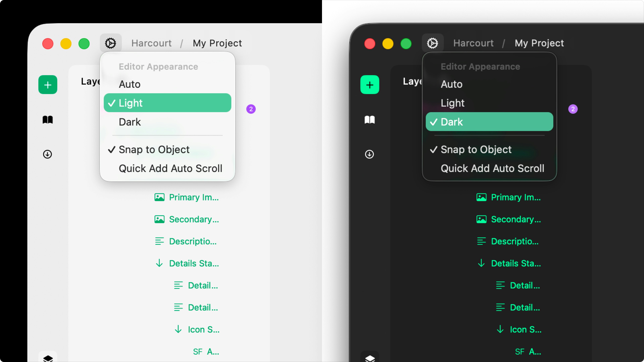Collapse the Icon S stack
The image size is (644, 362).
click(x=178, y=329)
